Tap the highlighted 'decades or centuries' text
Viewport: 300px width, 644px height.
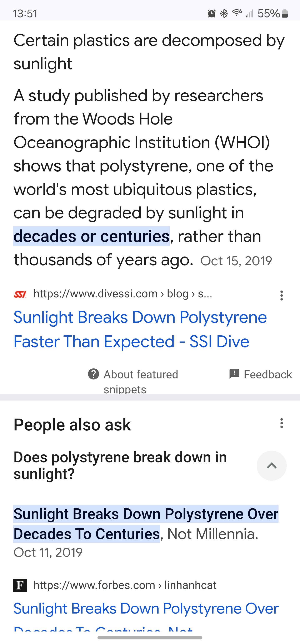click(x=91, y=236)
